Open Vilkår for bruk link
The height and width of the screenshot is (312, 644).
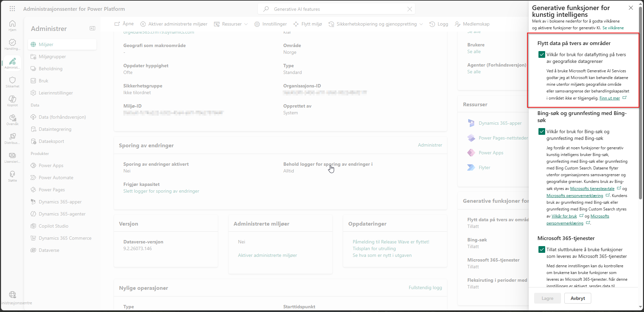564,216
